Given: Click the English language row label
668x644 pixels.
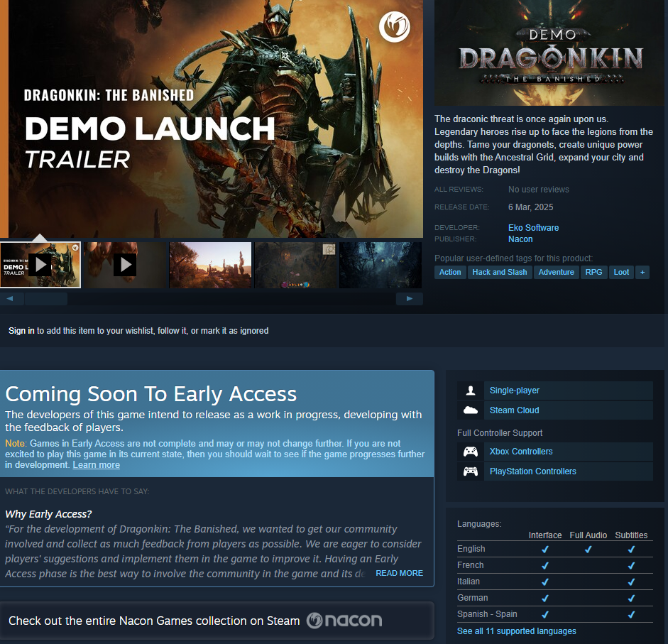Looking at the screenshot, I should point(471,549).
